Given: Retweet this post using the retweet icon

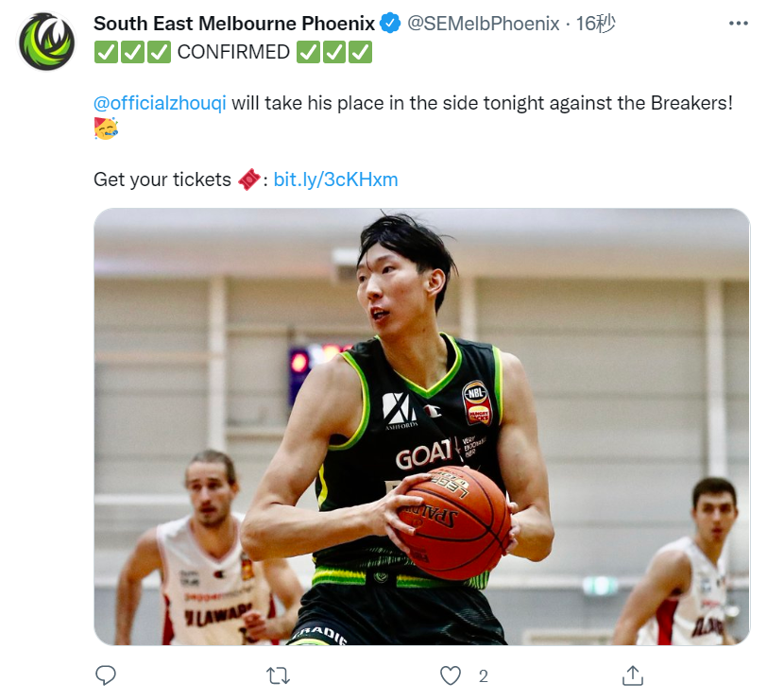Looking at the screenshot, I should click(278, 676).
